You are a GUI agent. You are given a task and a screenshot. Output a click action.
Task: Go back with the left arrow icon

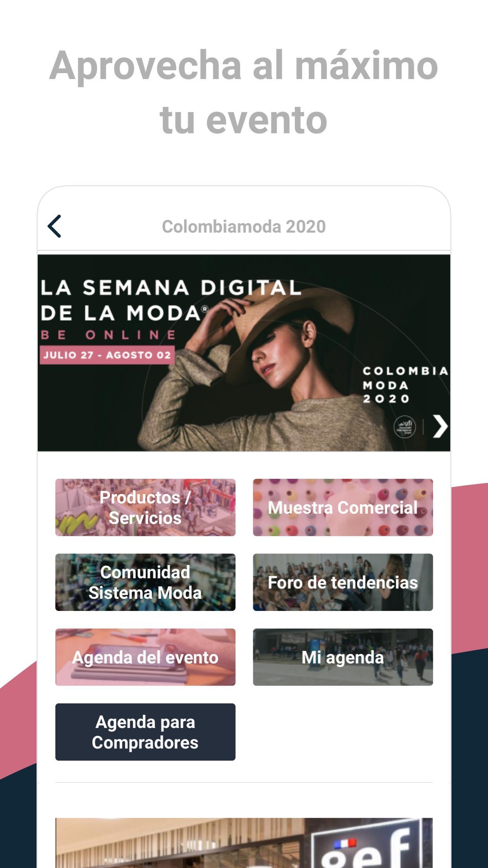pyautogui.click(x=54, y=226)
